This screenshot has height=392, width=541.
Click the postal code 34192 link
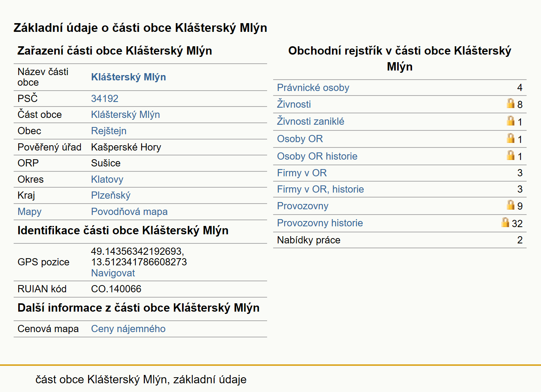coord(105,99)
